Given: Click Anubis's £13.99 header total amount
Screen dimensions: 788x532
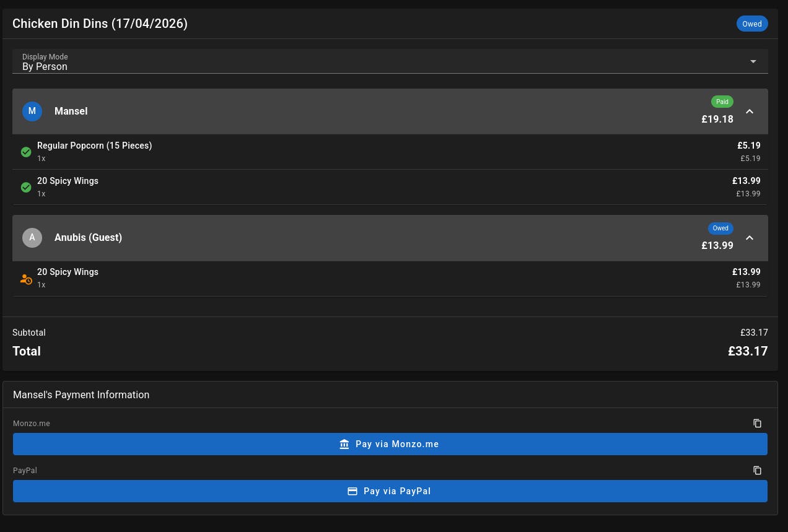Looking at the screenshot, I should [717, 246].
